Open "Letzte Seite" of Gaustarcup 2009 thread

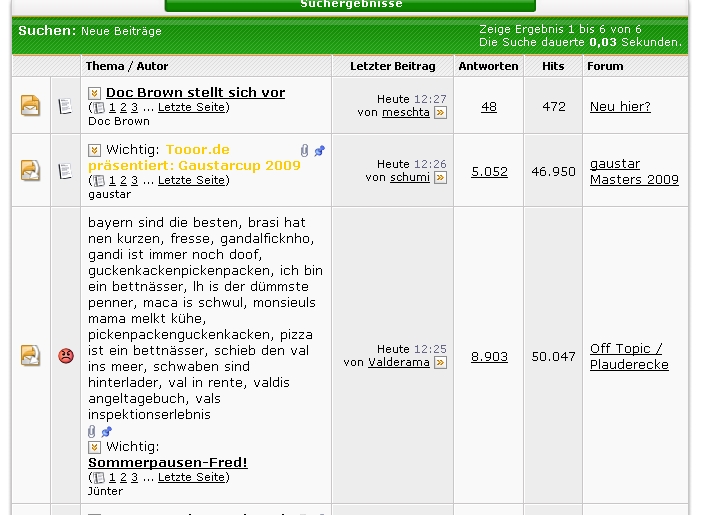(x=192, y=180)
